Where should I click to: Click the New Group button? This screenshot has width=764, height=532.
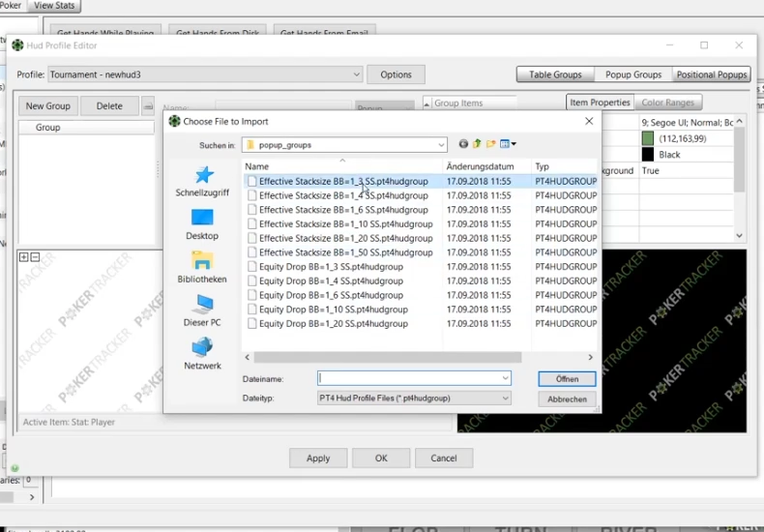(47, 105)
